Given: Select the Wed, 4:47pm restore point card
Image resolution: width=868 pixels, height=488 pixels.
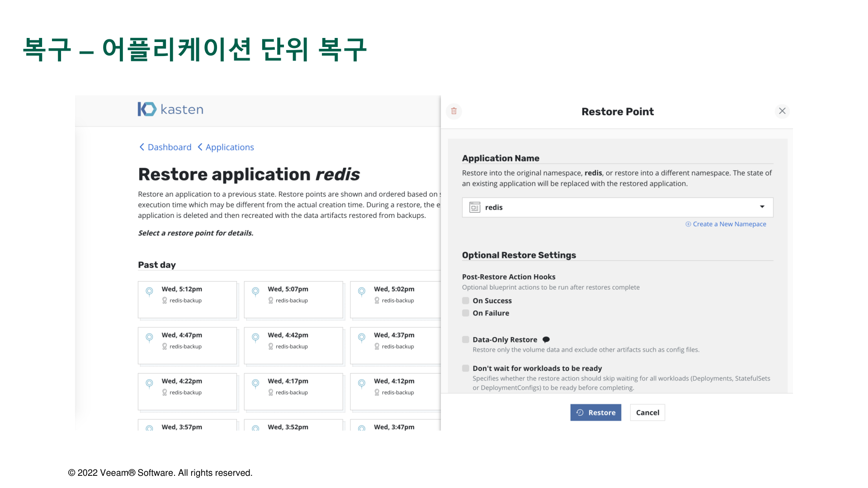Looking at the screenshot, I should [x=187, y=346].
